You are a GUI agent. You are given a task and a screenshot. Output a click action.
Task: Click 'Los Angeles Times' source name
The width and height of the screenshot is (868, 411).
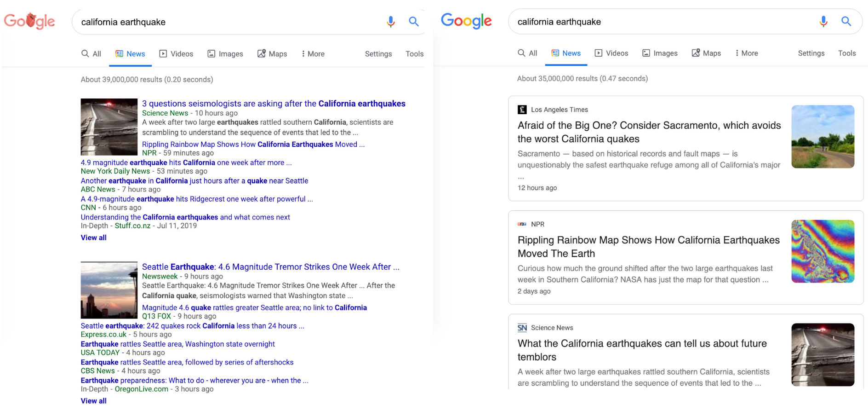(x=560, y=110)
